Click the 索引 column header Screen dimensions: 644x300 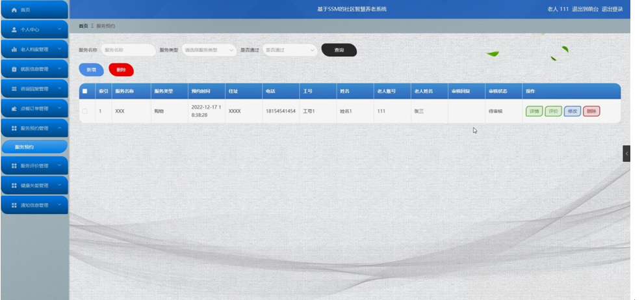(x=103, y=91)
